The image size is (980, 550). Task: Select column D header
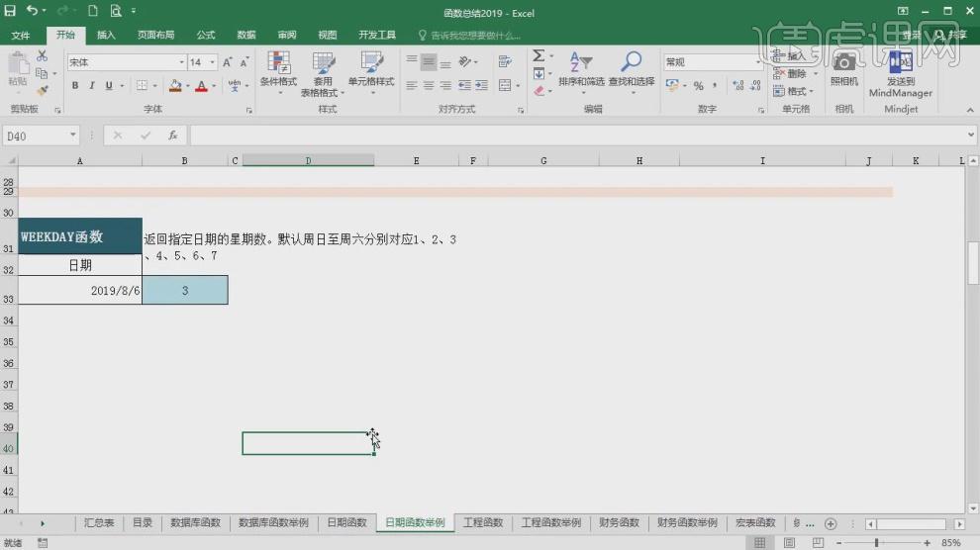click(308, 160)
